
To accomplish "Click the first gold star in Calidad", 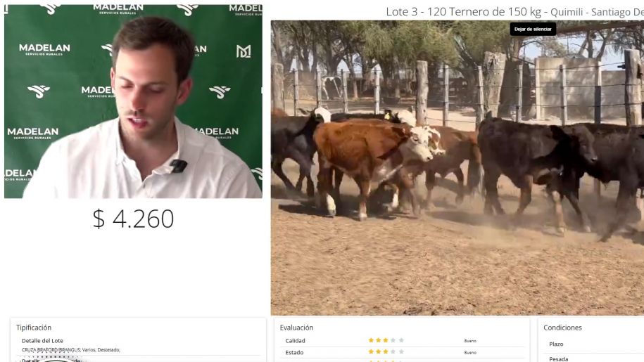I will (371, 340).
